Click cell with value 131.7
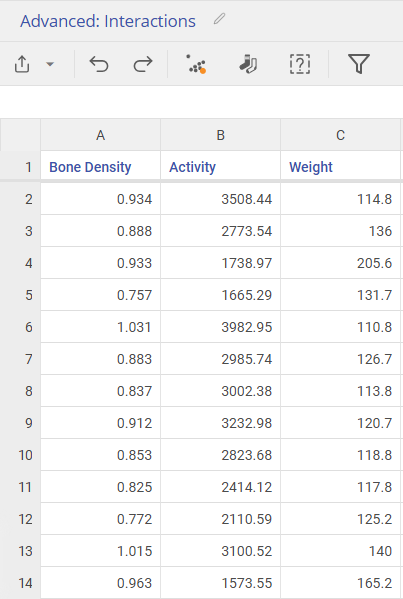The image size is (403, 599). 340,295
